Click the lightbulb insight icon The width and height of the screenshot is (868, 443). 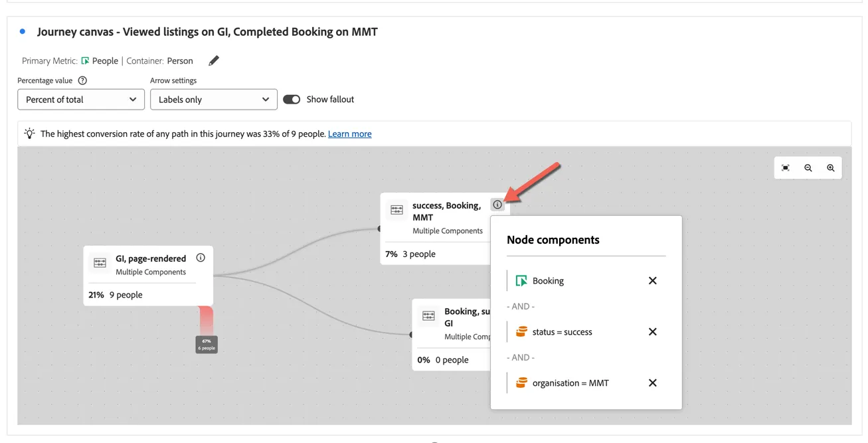(29, 133)
